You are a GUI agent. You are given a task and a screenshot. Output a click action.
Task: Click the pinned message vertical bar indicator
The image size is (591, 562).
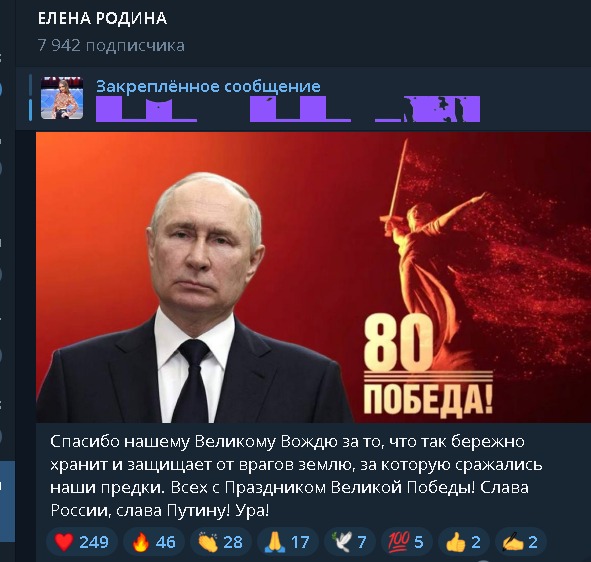click(31, 98)
